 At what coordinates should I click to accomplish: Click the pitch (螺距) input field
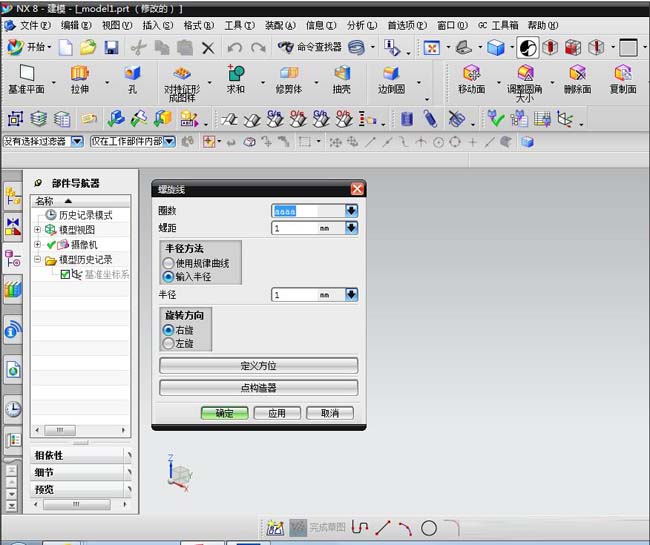pyautogui.click(x=308, y=228)
